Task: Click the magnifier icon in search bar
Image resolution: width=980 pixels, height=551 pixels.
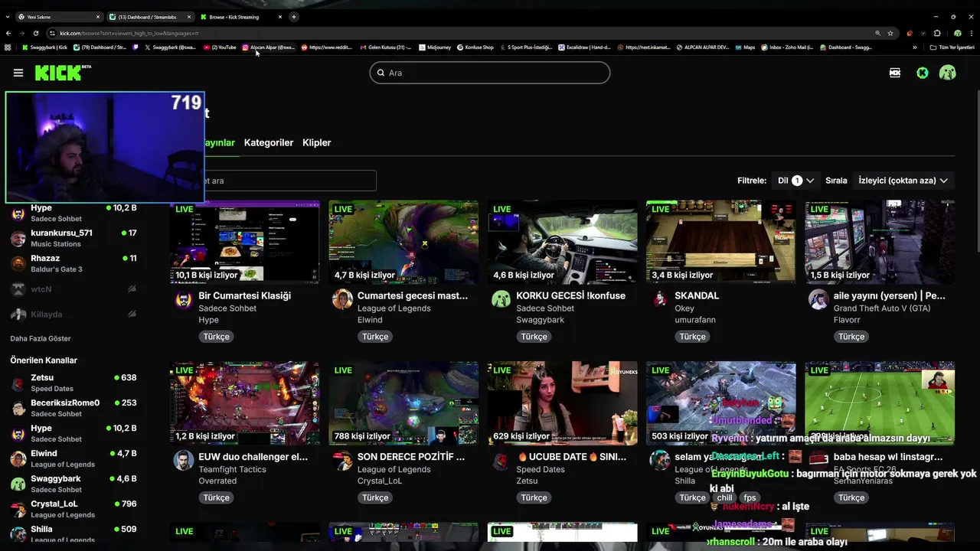Action: (x=381, y=73)
